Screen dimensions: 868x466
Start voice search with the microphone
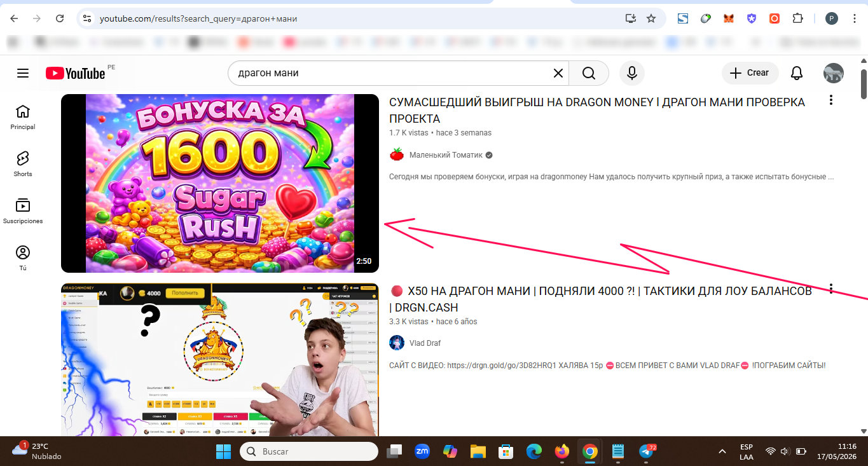point(632,73)
